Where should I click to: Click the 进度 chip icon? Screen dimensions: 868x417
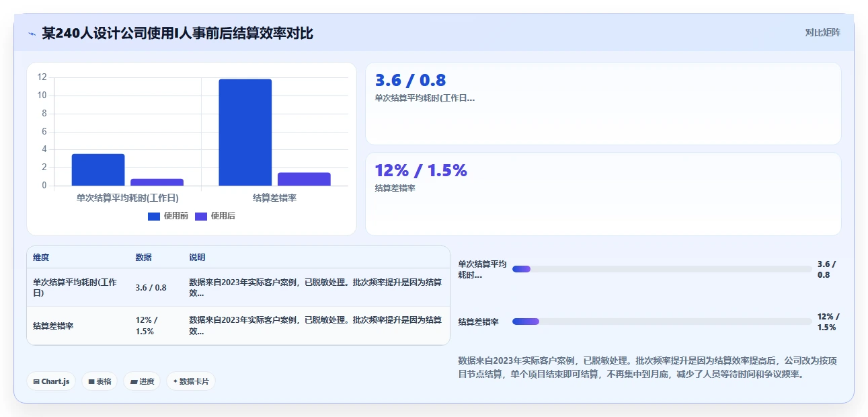click(x=134, y=381)
